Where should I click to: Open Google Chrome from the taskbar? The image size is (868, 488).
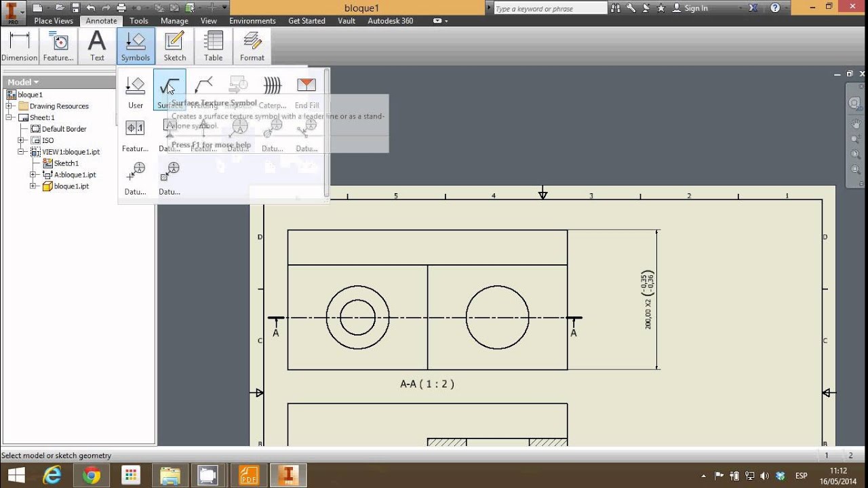(x=91, y=475)
